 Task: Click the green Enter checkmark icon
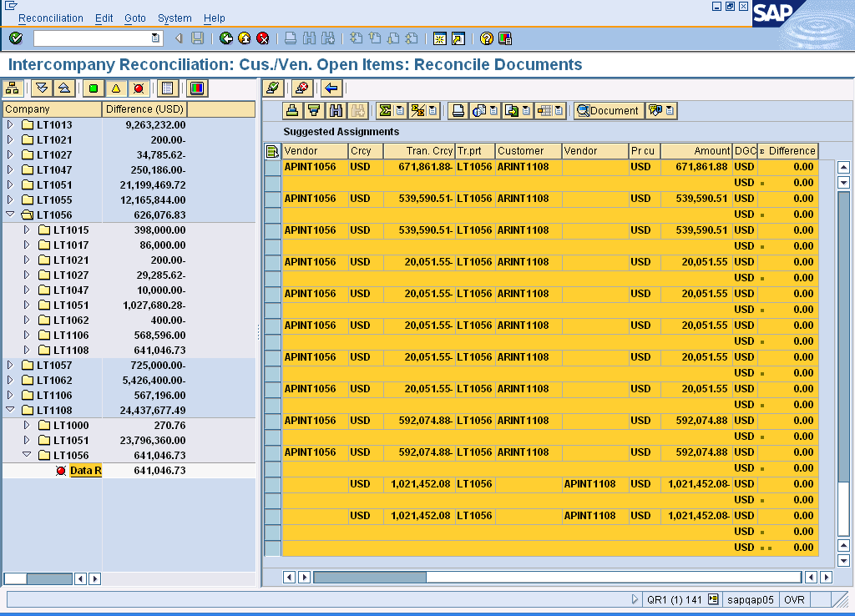16,38
